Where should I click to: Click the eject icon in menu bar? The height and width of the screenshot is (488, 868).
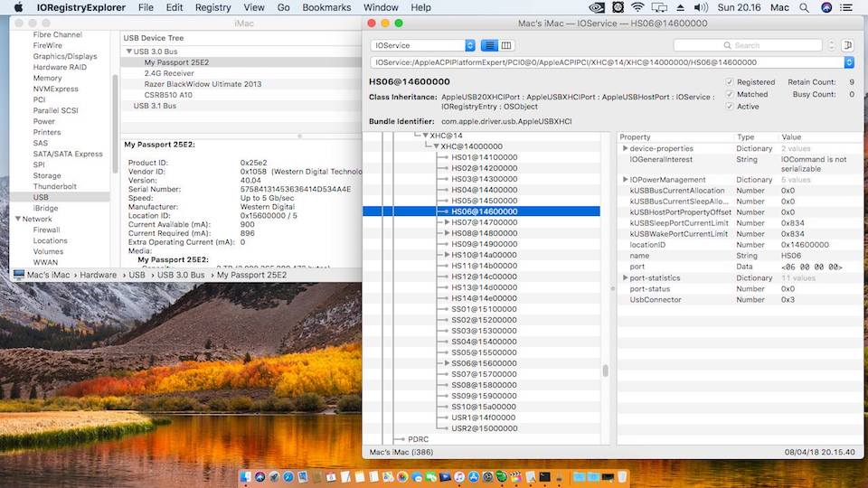680,7
